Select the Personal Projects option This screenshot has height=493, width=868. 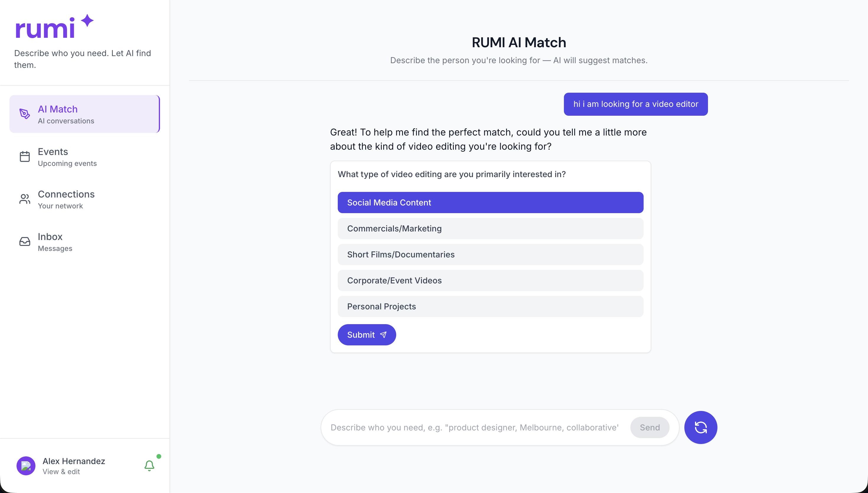[x=490, y=306]
